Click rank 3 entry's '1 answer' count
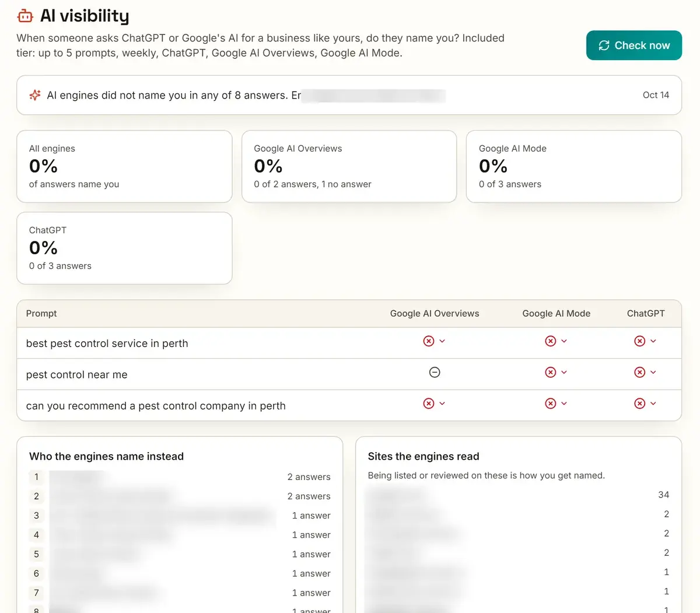Screen dimensions: 700x613 (311, 516)
